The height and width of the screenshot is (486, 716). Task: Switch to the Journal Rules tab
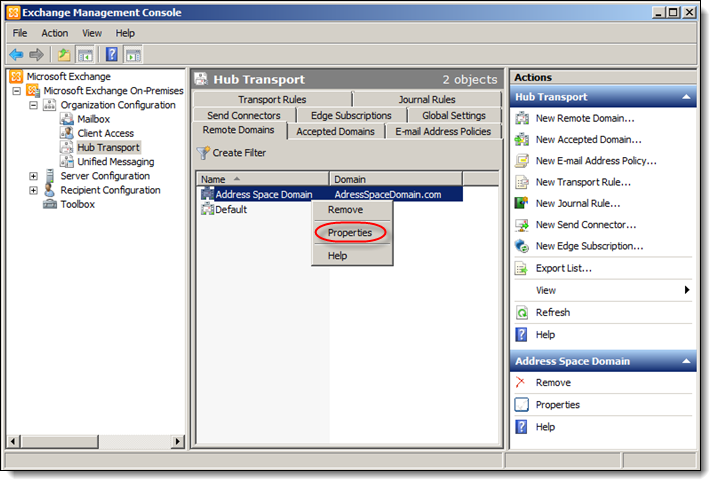(427, 99)
